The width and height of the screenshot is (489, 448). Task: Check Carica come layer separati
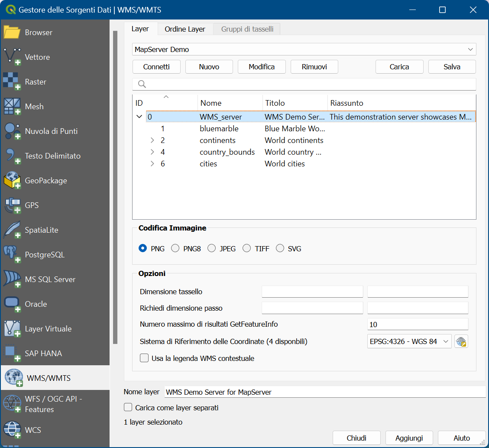click(128, 407)
